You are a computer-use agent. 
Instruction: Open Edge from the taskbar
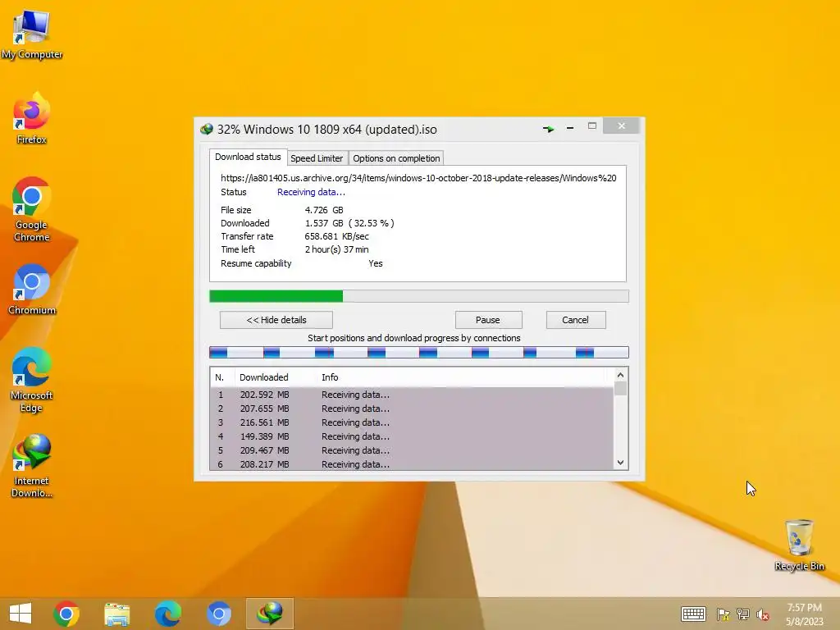[x=167, y=614]
